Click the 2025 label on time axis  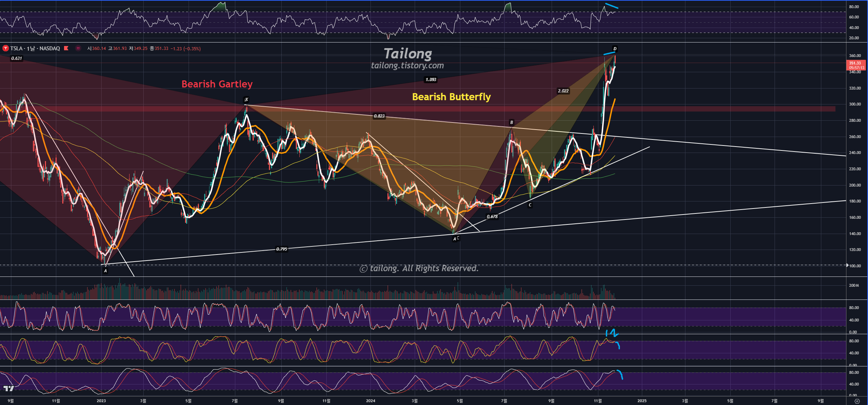(x=642, y=401)
